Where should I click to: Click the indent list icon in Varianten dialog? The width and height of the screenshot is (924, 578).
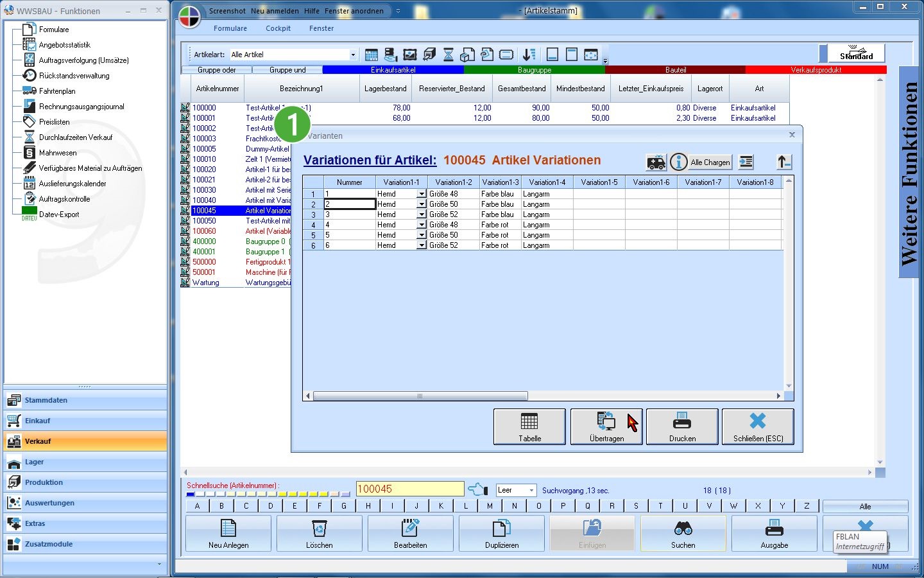click(x=746, y=162)
